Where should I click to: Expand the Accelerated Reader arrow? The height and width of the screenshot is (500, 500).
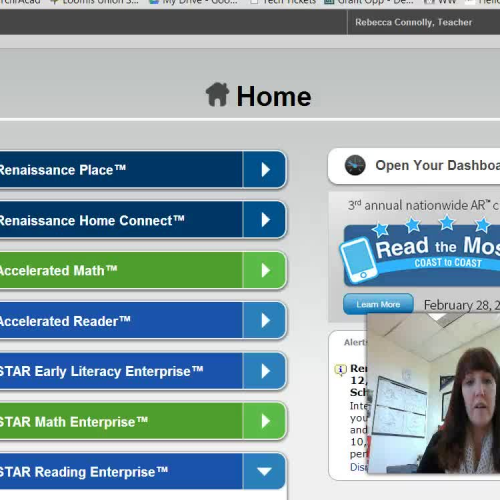(x=265, y=321)
